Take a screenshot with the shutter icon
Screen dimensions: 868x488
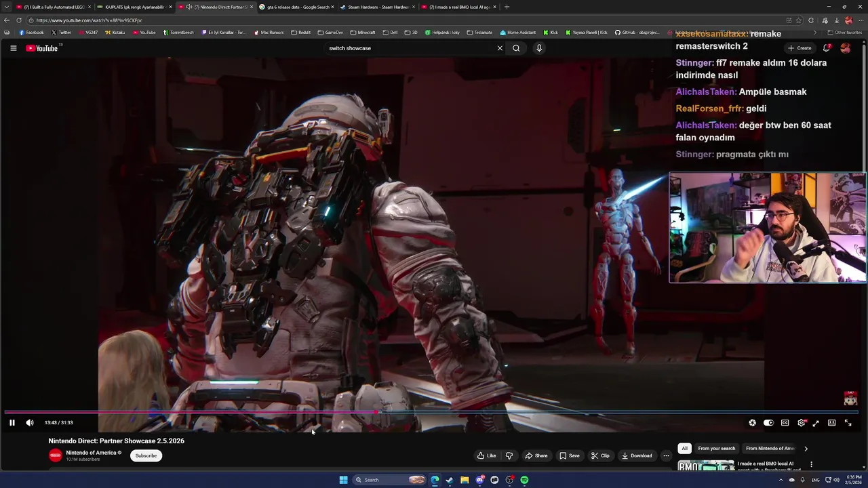tap(752, 423)
